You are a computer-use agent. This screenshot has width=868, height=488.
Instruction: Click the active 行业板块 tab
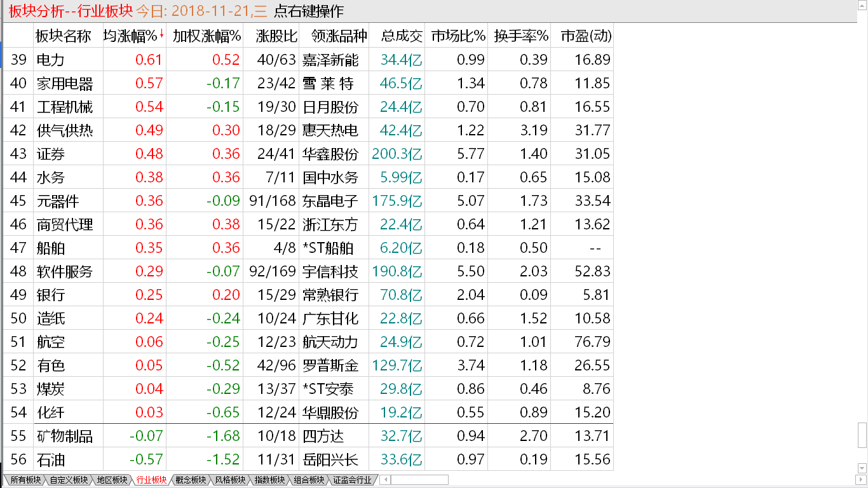pyautogui.click(x=151, y=480)
